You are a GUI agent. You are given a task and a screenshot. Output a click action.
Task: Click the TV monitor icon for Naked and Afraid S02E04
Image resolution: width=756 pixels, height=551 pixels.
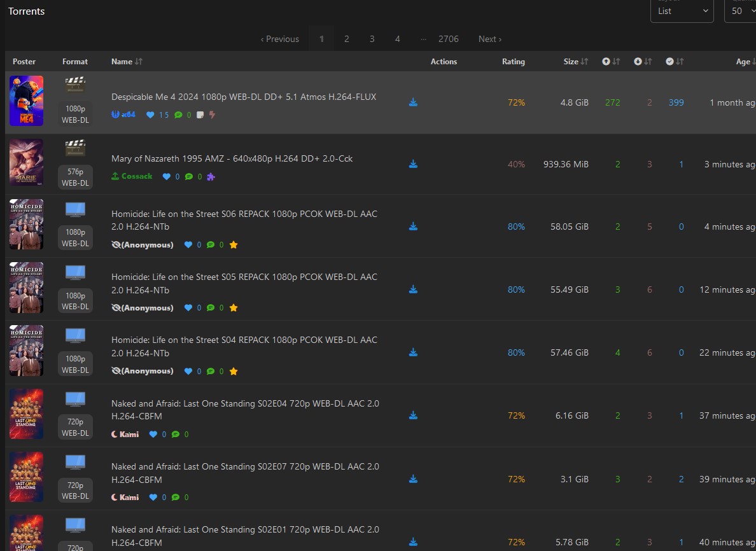click(75, 399)
